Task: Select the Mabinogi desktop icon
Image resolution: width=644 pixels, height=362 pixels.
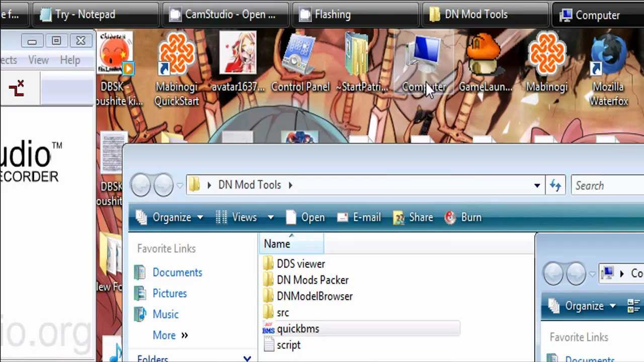Action: (547, 62)
